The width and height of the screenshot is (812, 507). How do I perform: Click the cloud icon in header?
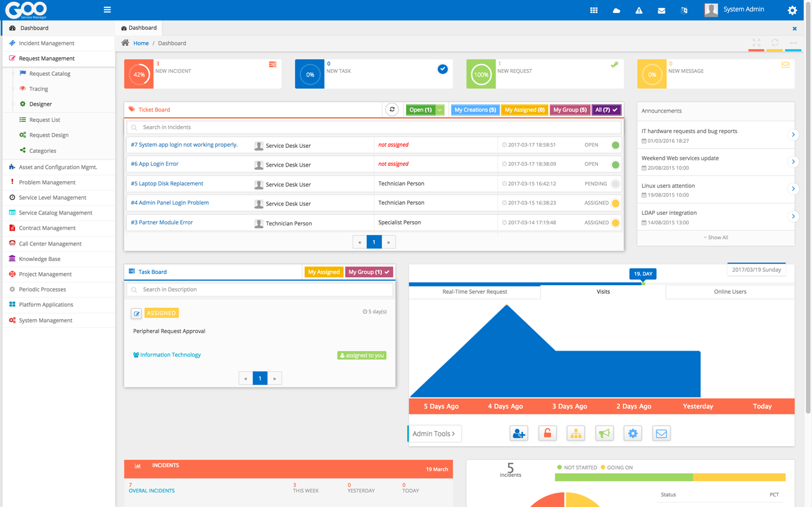tap(616, 11)
